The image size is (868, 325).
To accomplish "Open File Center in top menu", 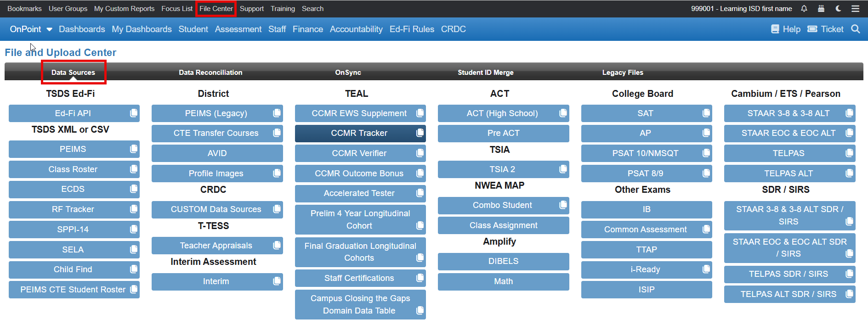I will click(x=216, y=9).
